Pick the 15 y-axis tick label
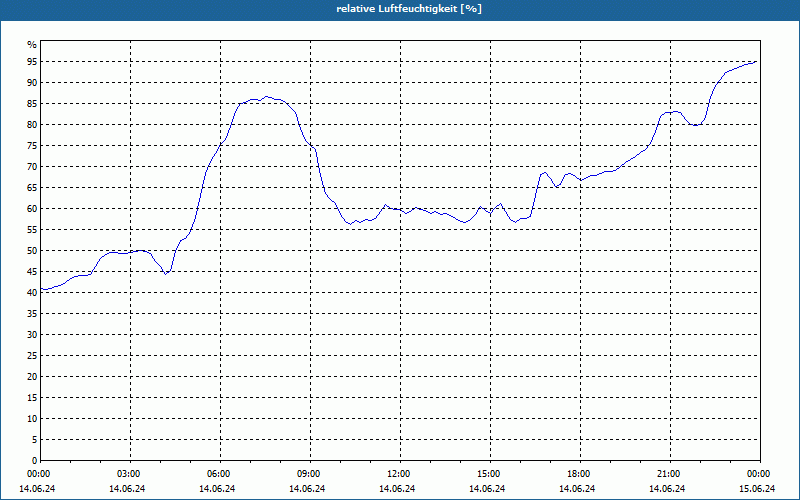The height and width of the screenshot is (500, 800). (x=32, y=397)
